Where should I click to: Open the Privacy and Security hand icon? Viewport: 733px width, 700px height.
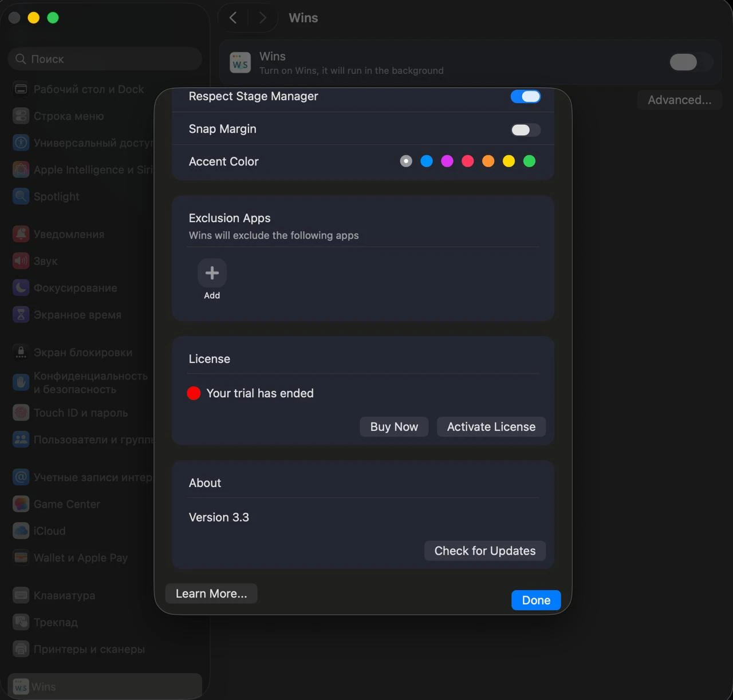[x=21, y=382]
